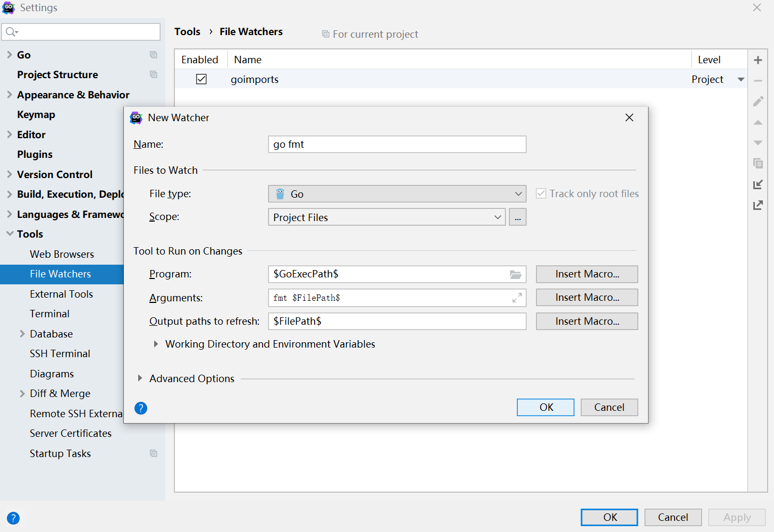
Task: Select Web Browsers settings page
Action: tap(62, 254)
